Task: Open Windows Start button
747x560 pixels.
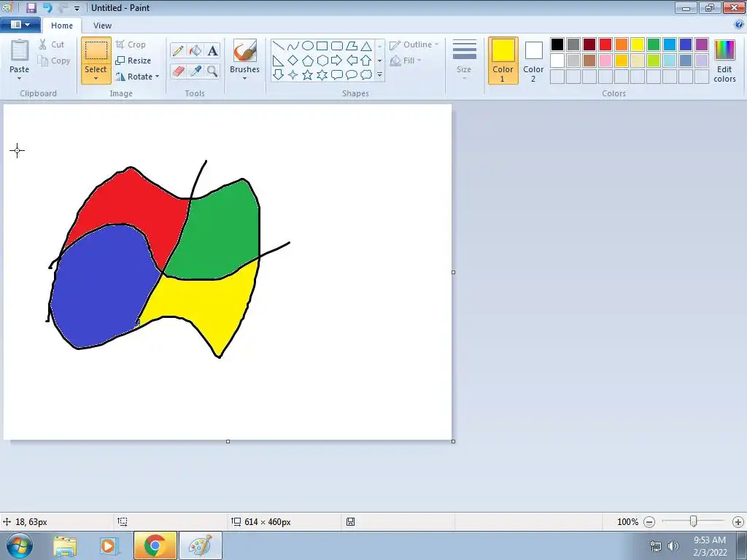Action: pos(18,545)
